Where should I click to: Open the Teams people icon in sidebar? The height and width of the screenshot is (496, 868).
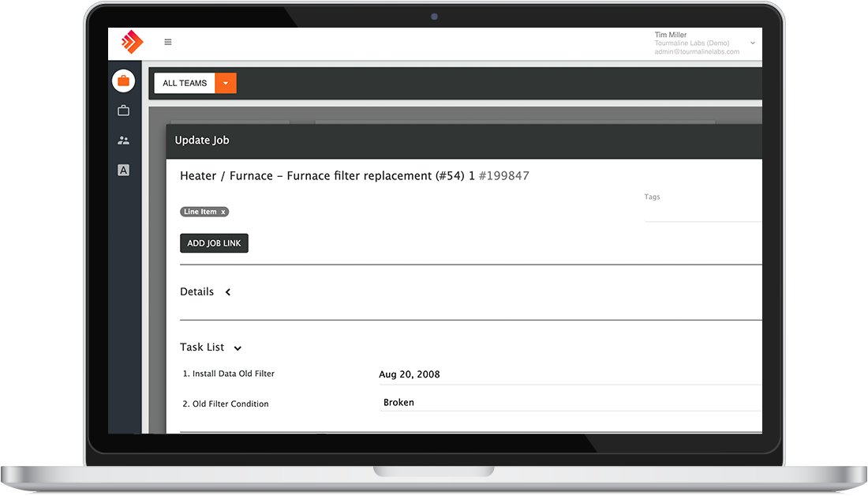(123, 140)
